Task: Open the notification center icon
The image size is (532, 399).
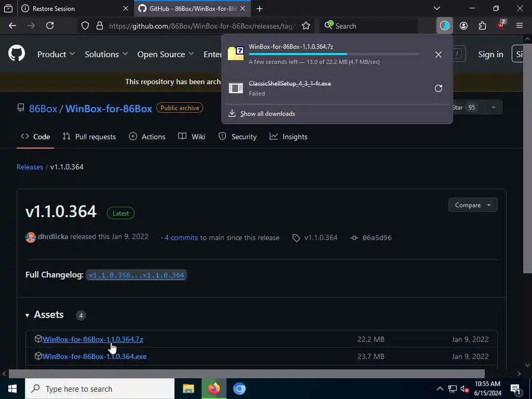Action: [x=515, y=389]
